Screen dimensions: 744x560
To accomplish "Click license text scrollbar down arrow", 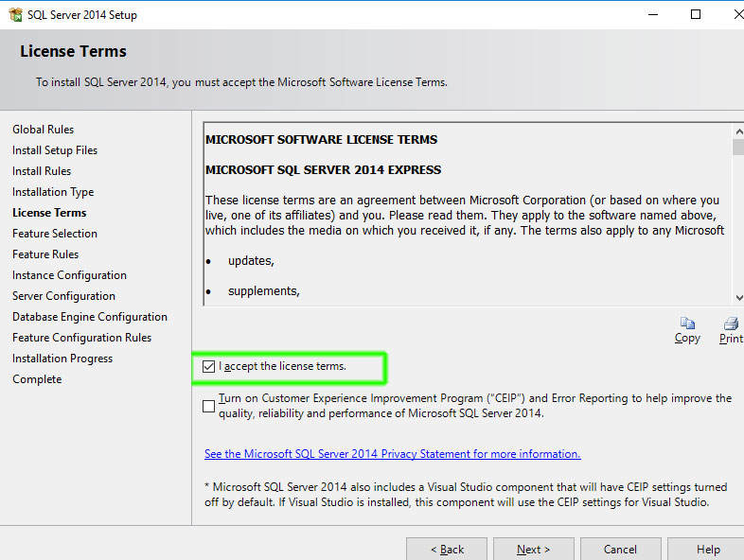I will (738, 297).
